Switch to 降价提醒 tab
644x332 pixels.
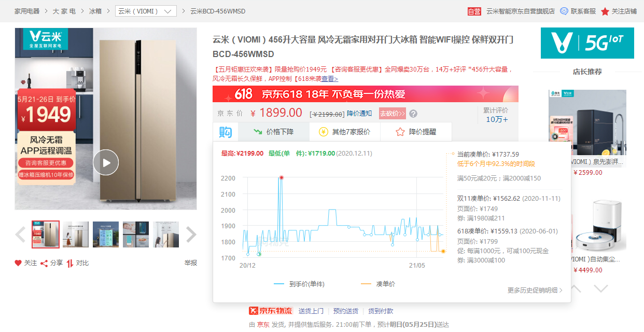(416, 132)
